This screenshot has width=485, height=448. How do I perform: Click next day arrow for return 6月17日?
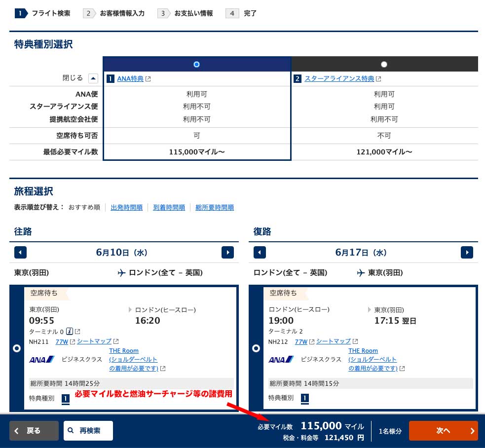pos(467,253)
